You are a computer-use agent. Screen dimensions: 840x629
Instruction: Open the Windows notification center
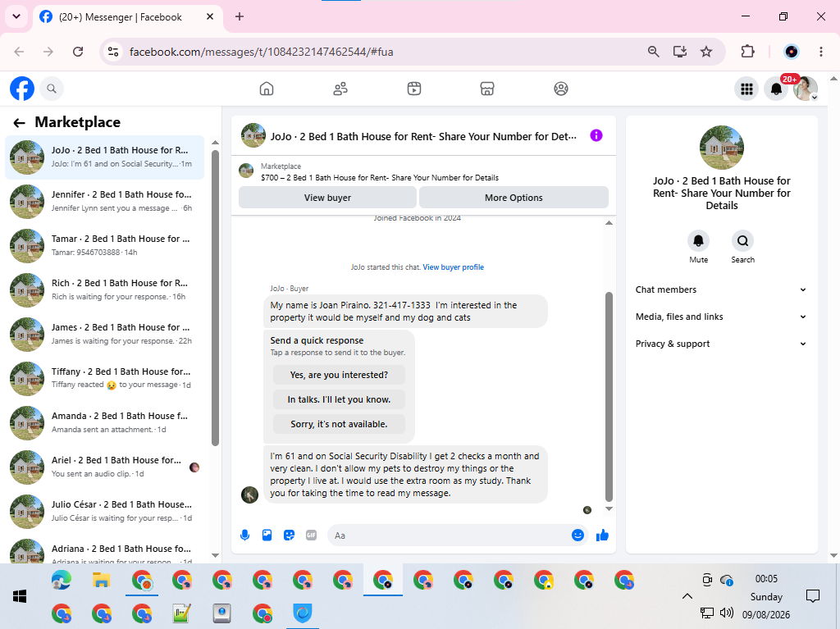(x=813, y=596)
